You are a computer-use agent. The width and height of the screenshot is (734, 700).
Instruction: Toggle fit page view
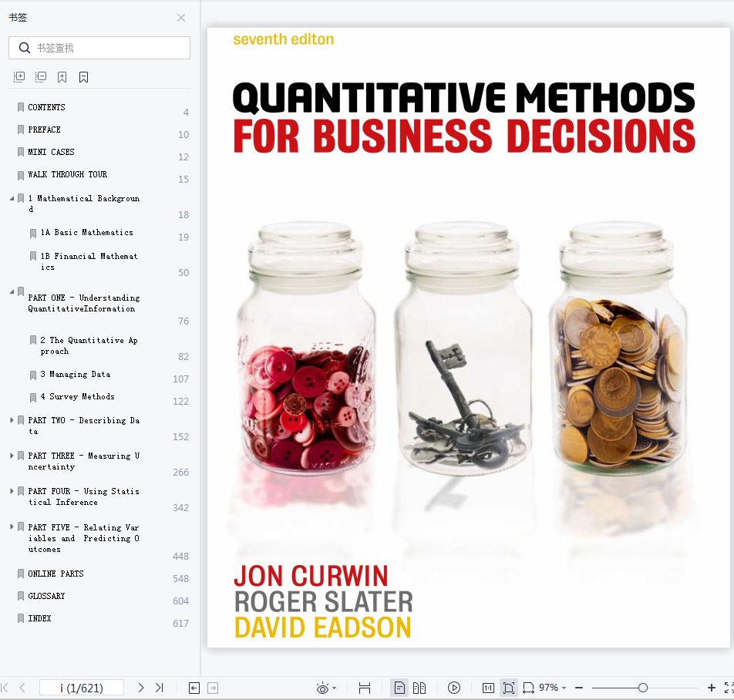(x=509, y=688)
